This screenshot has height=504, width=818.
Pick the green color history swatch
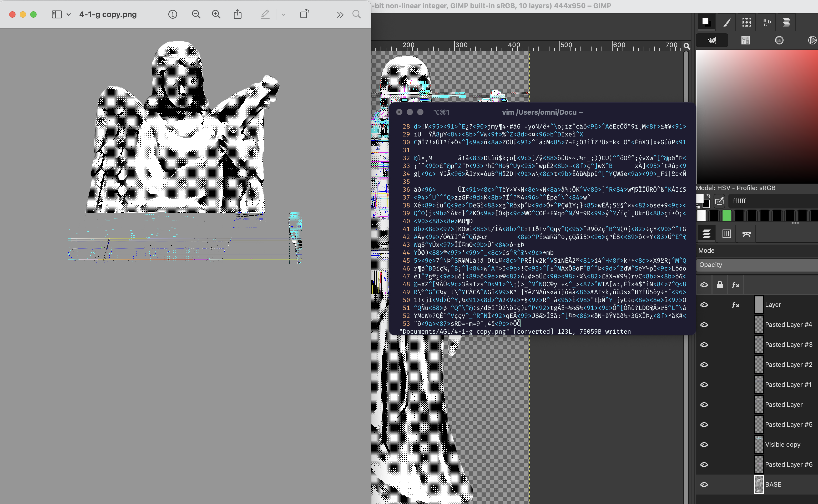[726, 216]
